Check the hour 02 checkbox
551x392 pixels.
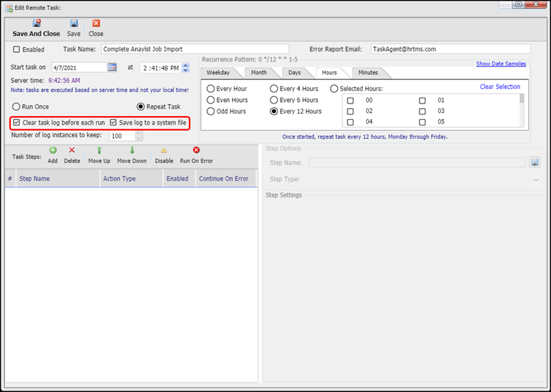point(350,112)
